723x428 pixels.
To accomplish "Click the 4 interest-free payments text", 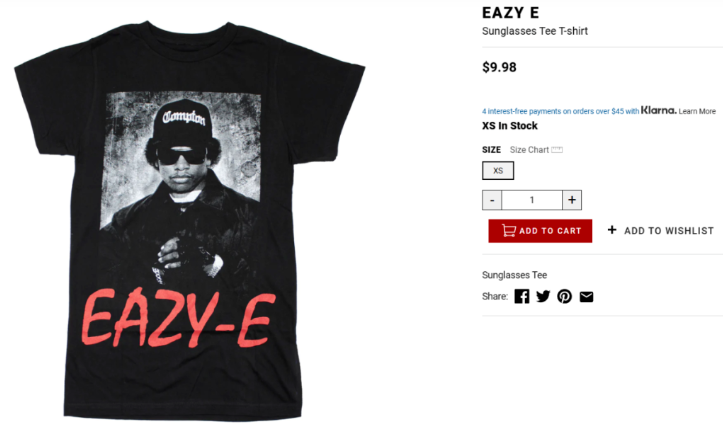I will point(560,111).
